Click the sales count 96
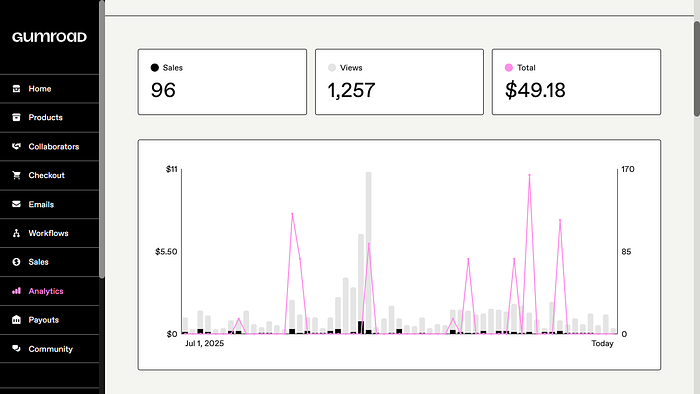Screen dimensions: 700x394 pyautogui.click(x=163, y=90)
